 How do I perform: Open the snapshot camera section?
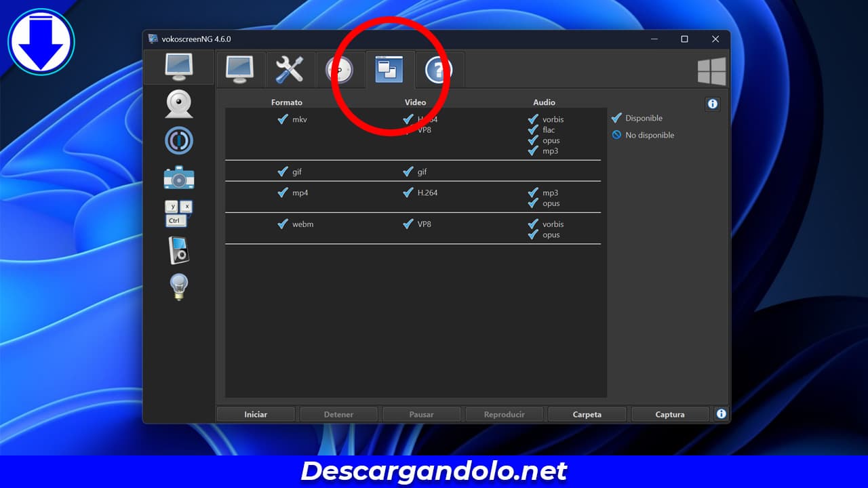click(179, 178)
